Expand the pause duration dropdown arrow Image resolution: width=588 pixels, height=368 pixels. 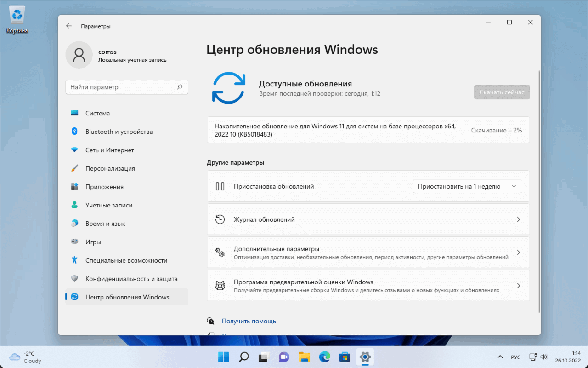pos(514,186)
